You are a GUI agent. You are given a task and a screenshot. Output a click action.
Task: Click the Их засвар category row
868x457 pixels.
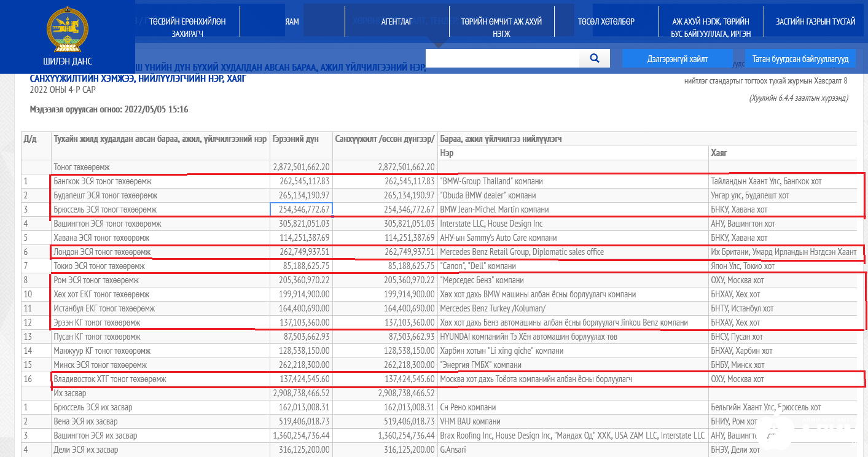[x=70, y=393]
